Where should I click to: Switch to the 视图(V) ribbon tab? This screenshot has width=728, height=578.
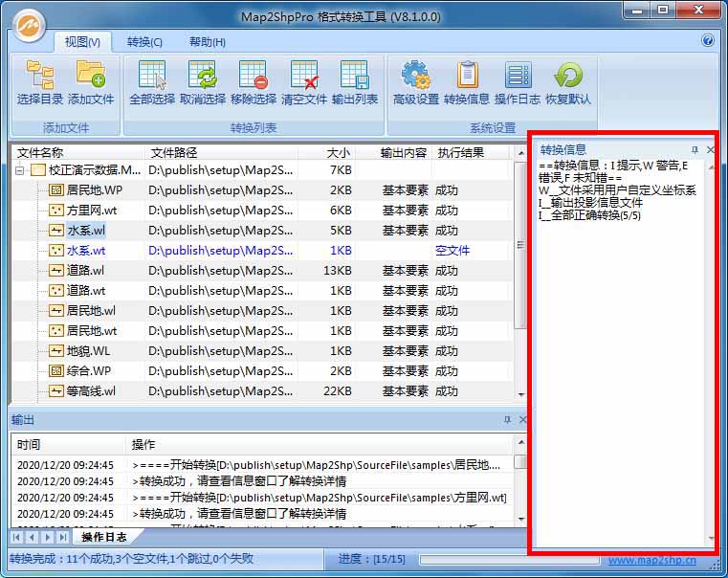click(82, 42)
